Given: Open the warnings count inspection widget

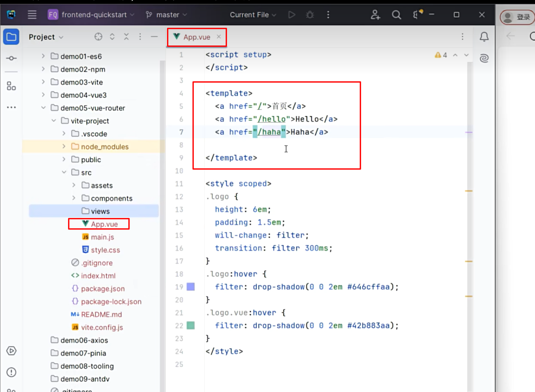Looking at the screenshot, I should [x=441, y=55].
